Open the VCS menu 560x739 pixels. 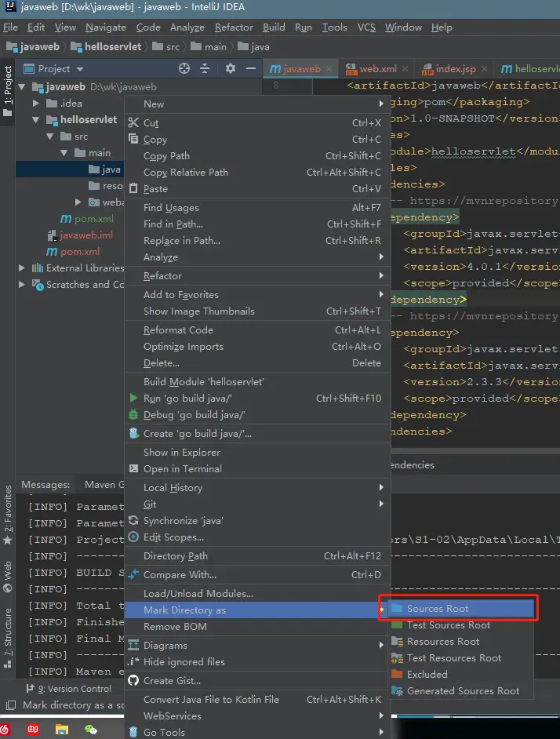click(x=366, y=27)
